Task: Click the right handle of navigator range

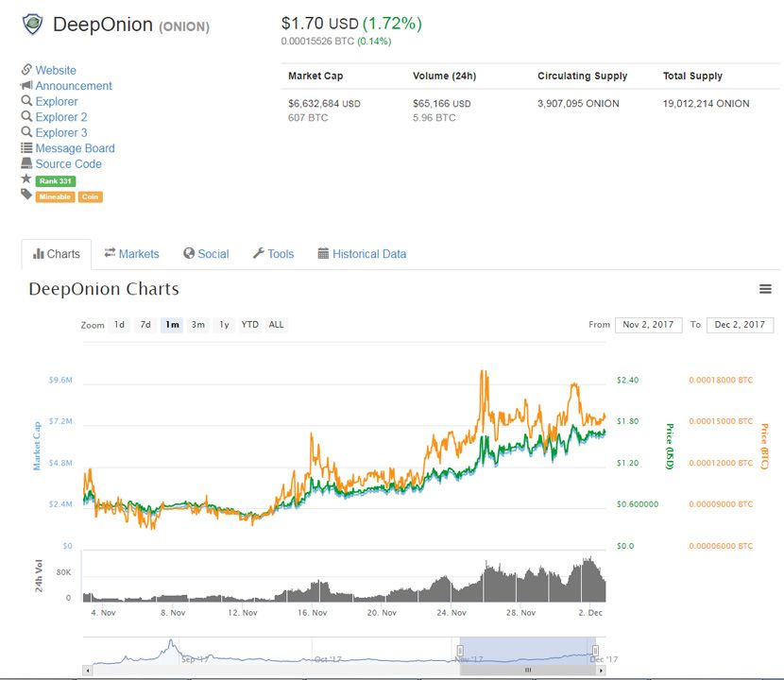Action: [x=595, y=650]
